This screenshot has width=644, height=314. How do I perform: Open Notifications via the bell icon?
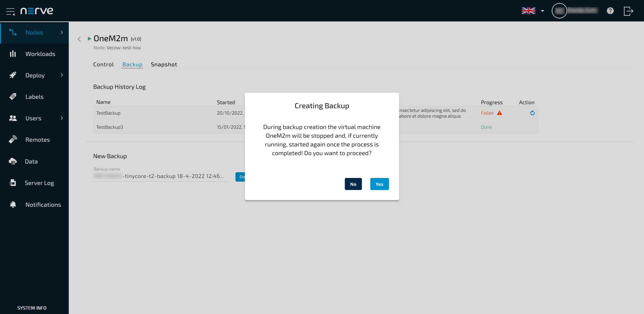pos(13,204)
